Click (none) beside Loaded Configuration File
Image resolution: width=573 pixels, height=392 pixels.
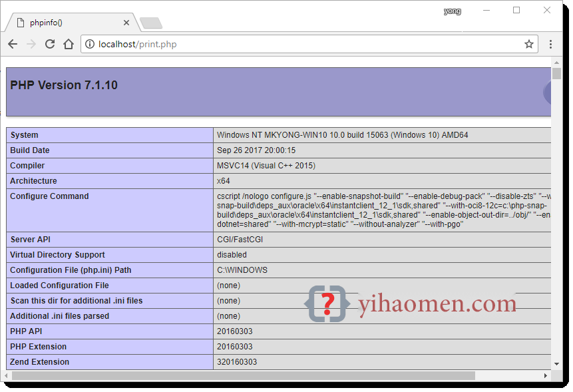click(x=228, y=286)
